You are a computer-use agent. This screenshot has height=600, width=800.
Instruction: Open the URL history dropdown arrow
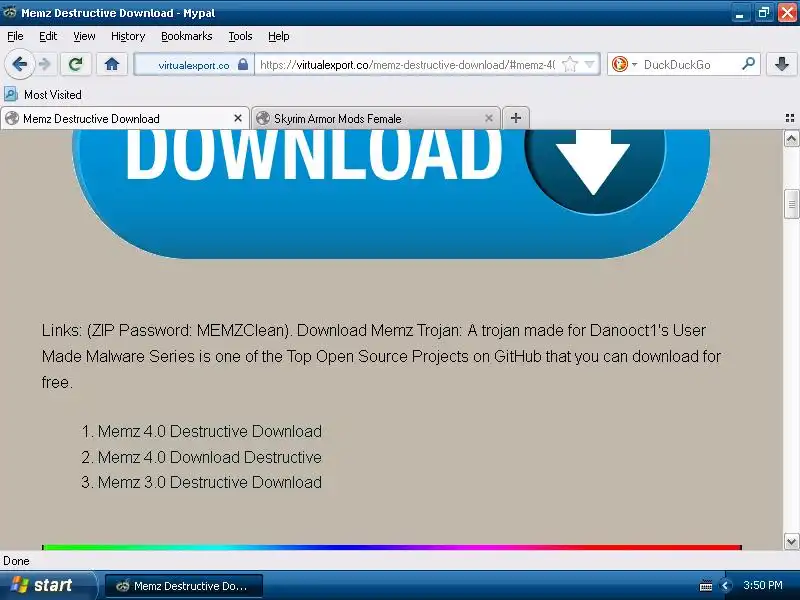click(x=589, y=64)
